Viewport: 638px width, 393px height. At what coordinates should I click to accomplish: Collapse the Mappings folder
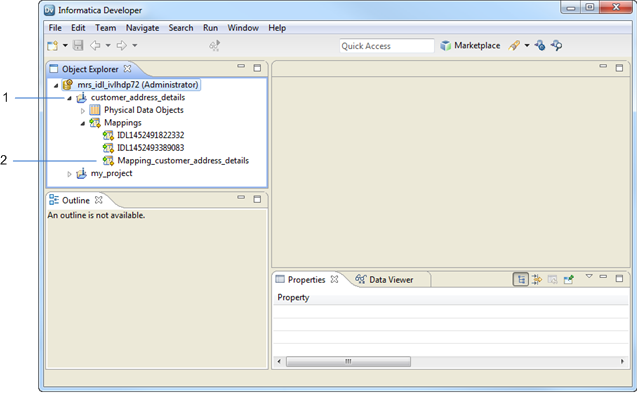pos(83,123)
